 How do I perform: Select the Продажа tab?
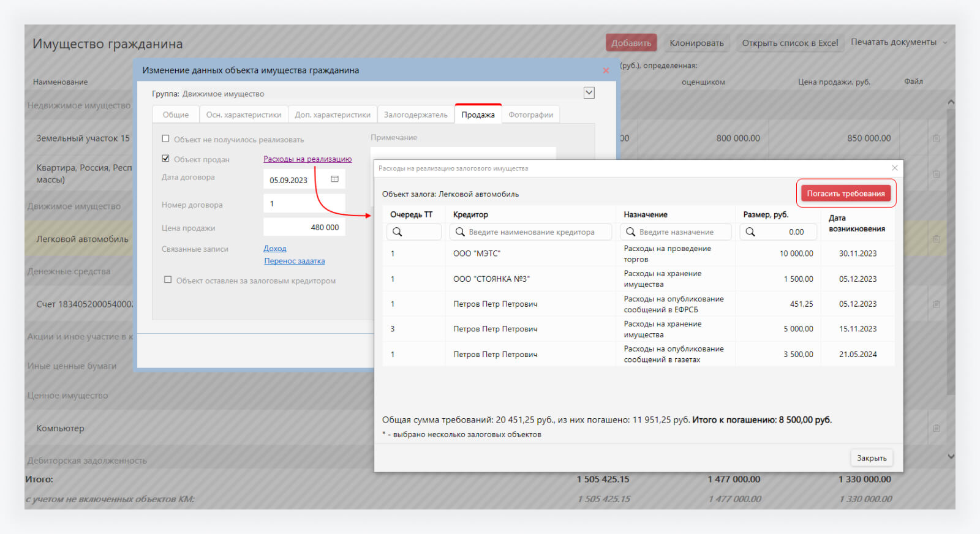click(478, 114)
